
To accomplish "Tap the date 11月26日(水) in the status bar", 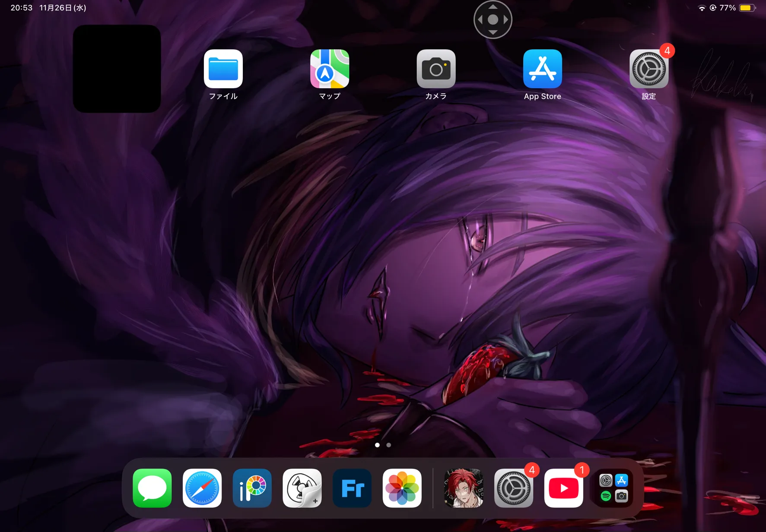I will [x=63, y=8].
